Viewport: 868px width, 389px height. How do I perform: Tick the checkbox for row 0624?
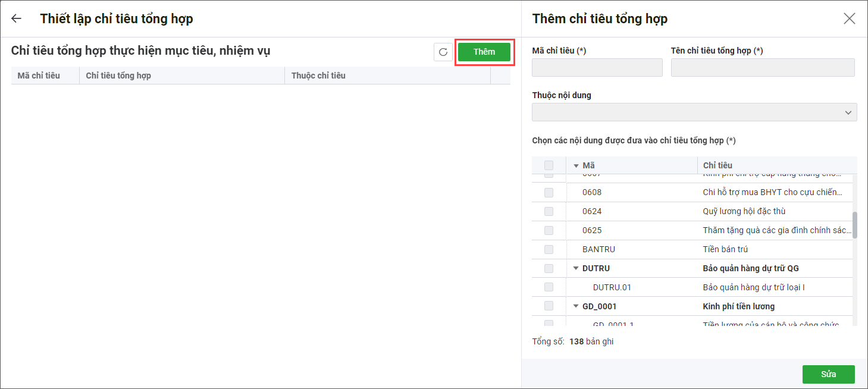coord(549,211)
